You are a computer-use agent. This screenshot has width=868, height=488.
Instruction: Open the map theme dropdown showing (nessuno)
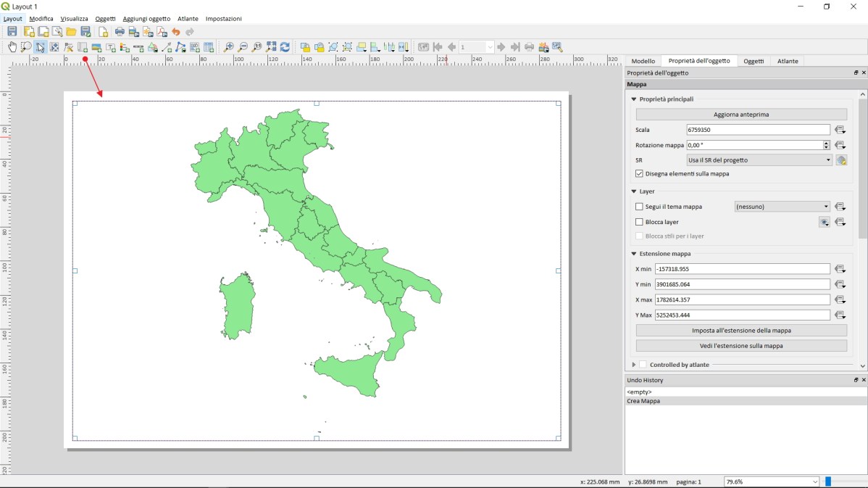(782, 206)
